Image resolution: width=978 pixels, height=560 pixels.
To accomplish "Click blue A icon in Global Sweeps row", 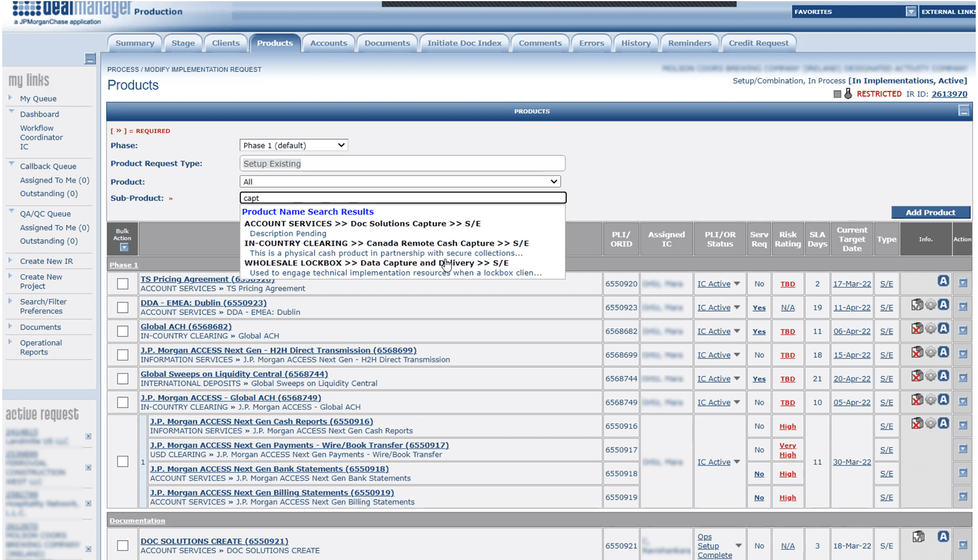I will [943, 376].
